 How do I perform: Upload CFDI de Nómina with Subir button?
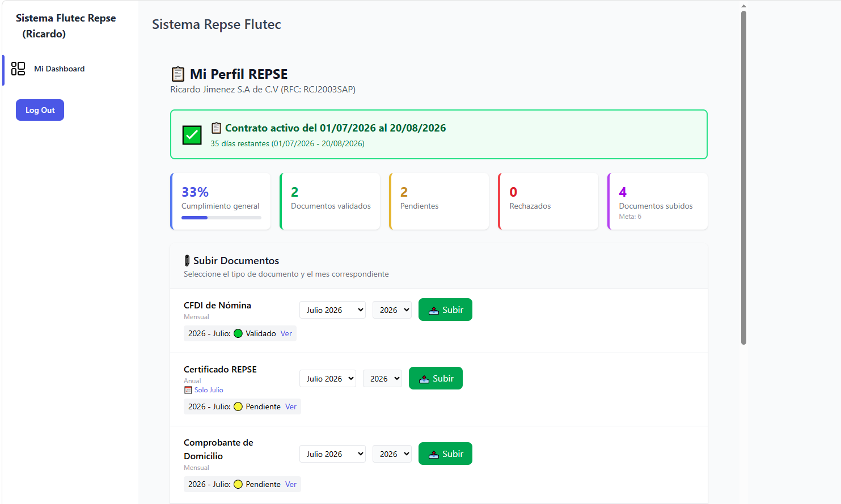[x=445, y=310]
